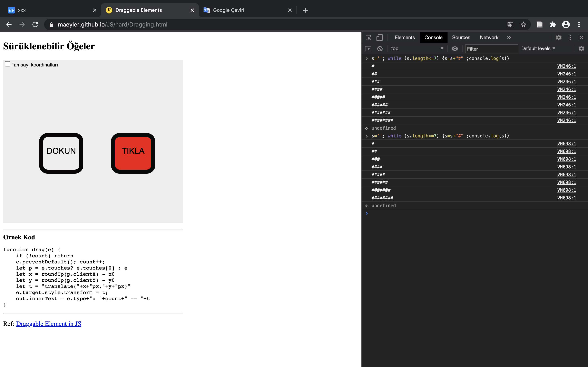This screenshot has height=367, width=588.
Task: Click the red TIKLA box
Action: (x=133, y=153)
